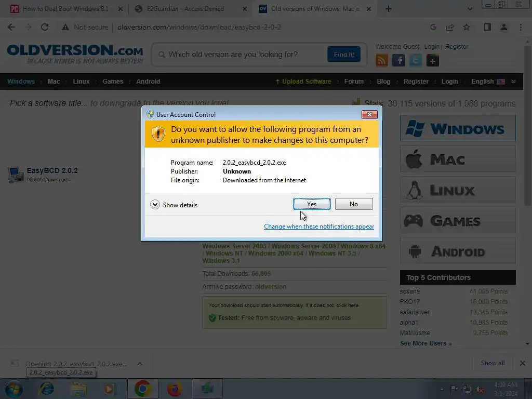Click Yes in User Account Control dialog

[x=312, y=204]
